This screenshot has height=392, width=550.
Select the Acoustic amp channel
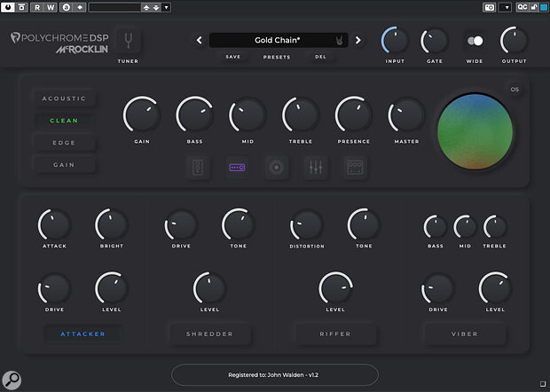(64, 98)
